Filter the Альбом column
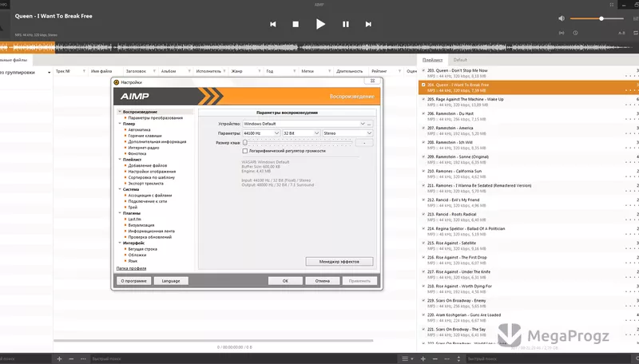The height and width of the screenshot is (364, 639). [x=189, y=71]
